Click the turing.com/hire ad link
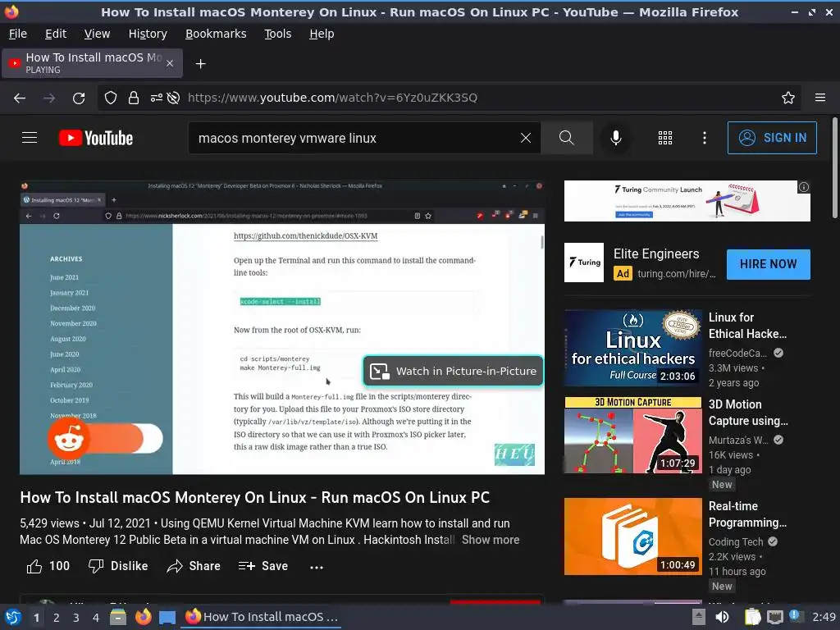 tap(676, 274)
